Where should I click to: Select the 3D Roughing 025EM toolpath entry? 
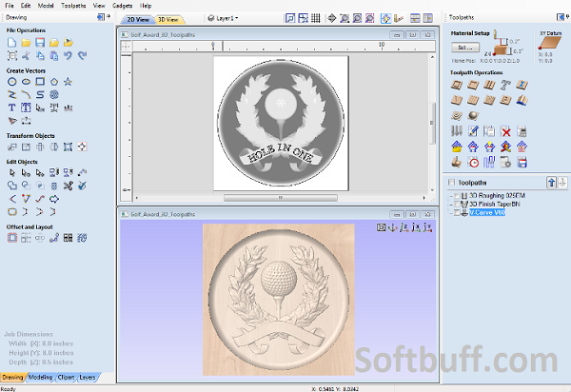[x=497, y=195]
